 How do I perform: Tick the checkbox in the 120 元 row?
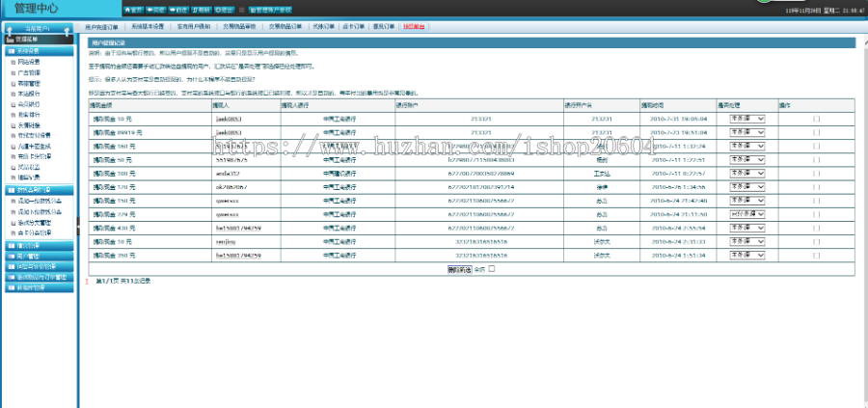click(817, 187)
